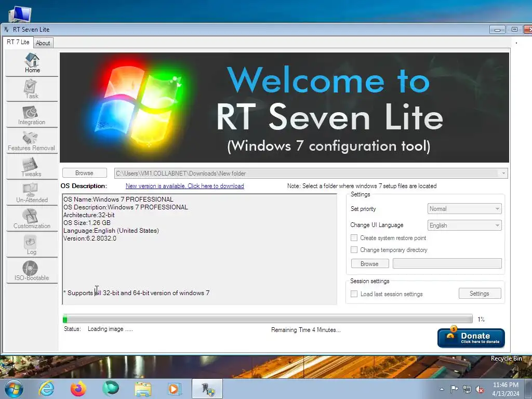Open Session settings Settings button
This screenshot has width=532, height=399.
(480, 294)
